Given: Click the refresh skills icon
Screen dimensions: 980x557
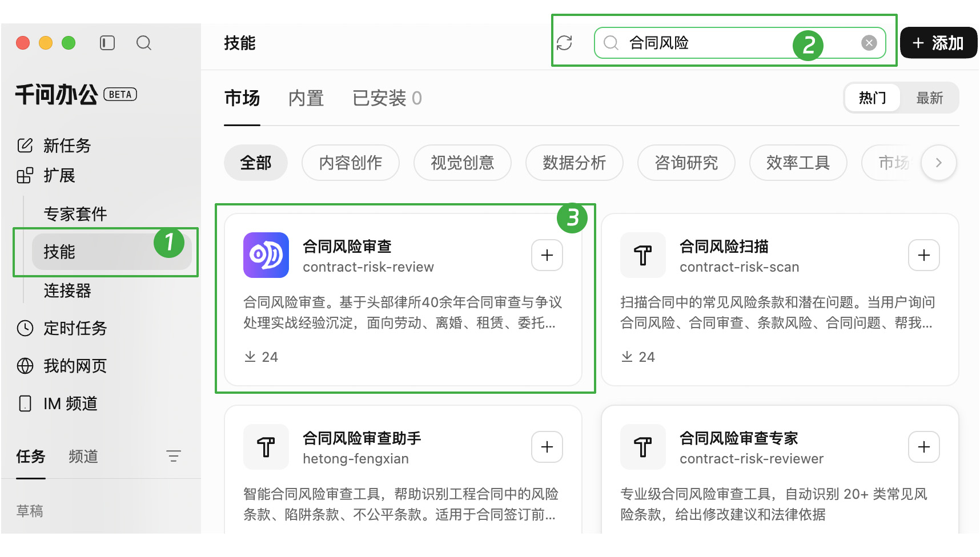Looking at the screenshot, I should coord(564,43).
